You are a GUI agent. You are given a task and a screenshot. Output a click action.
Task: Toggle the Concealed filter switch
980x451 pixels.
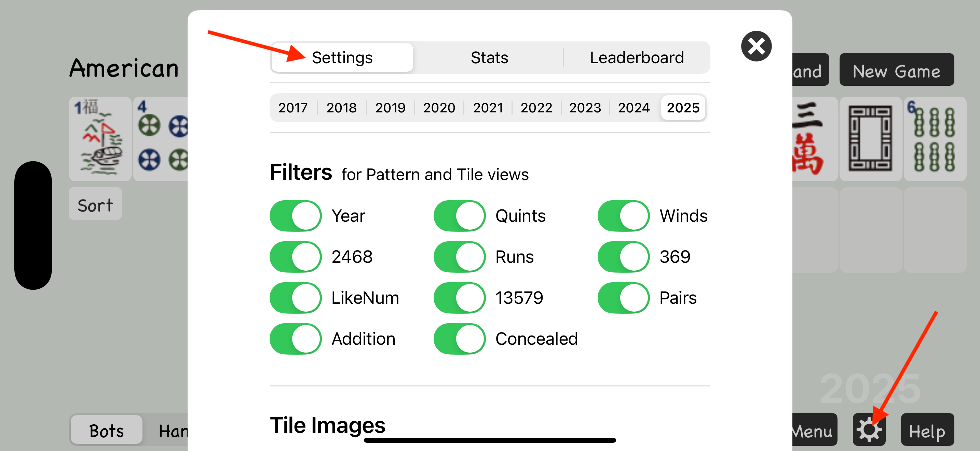pos(460,339)
